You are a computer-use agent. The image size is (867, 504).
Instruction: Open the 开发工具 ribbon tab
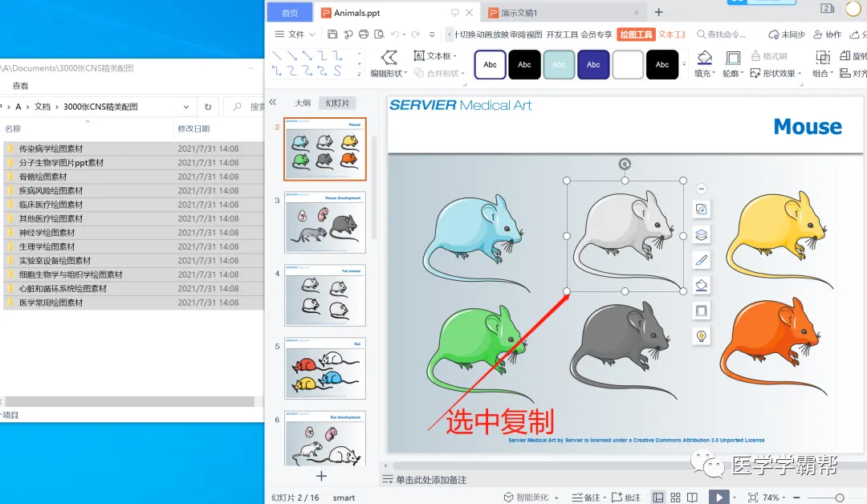point(562,35)
